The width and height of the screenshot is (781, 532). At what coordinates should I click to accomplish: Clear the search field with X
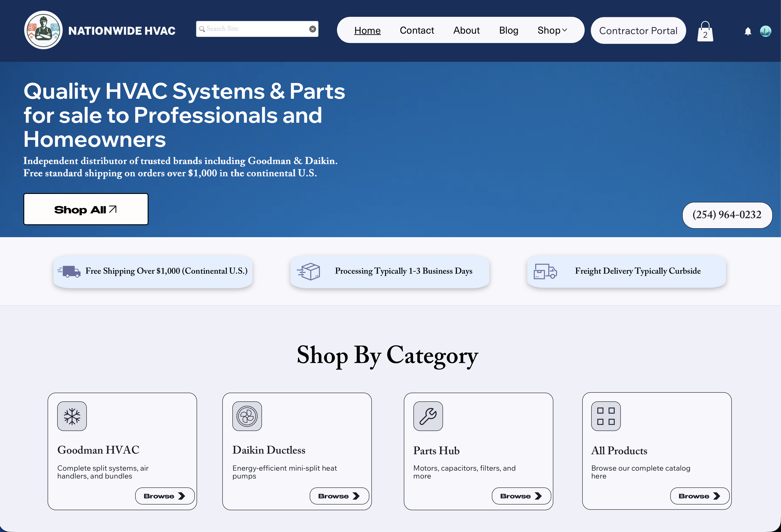(x=313, y=29)
